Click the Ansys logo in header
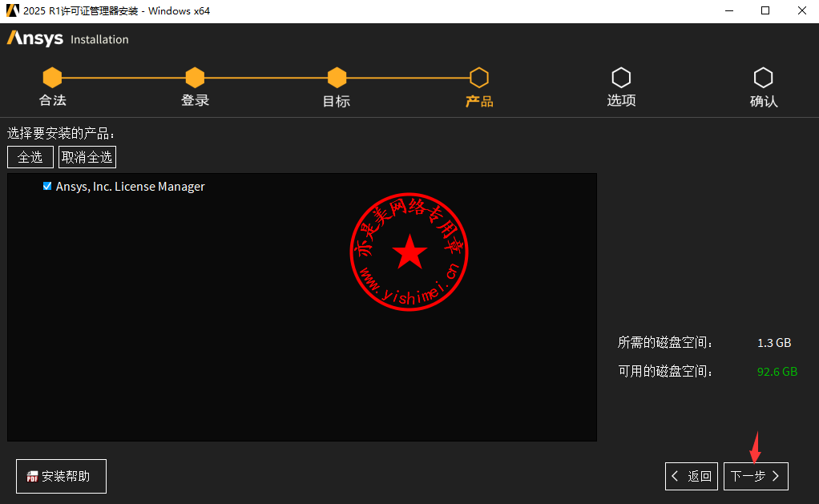Viewport: 819px width, 504px height. 35,38
